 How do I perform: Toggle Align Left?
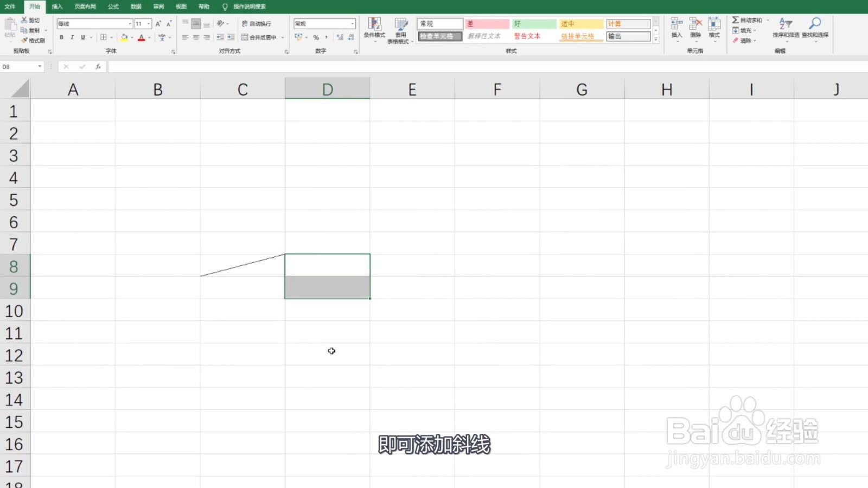185,37
